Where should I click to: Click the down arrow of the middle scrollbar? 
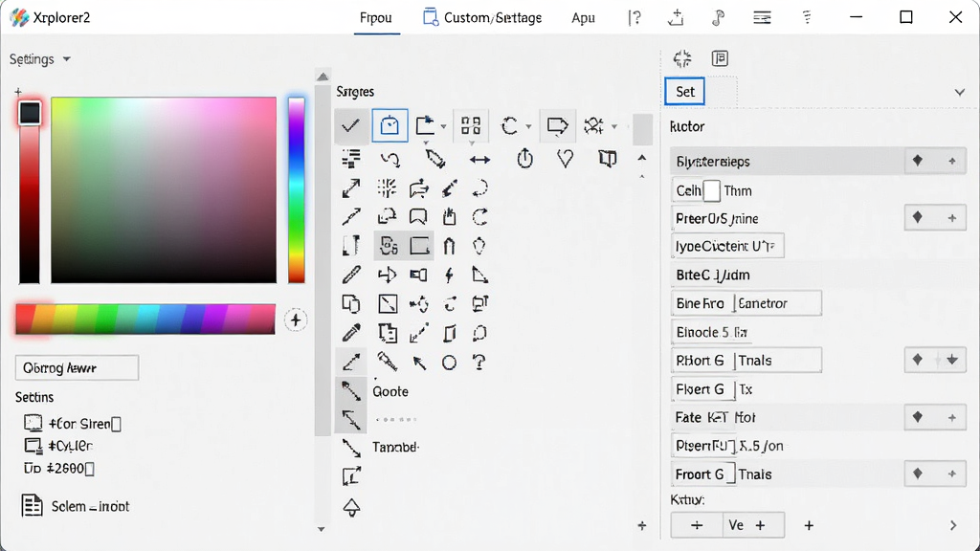click(x=322, y=529)
